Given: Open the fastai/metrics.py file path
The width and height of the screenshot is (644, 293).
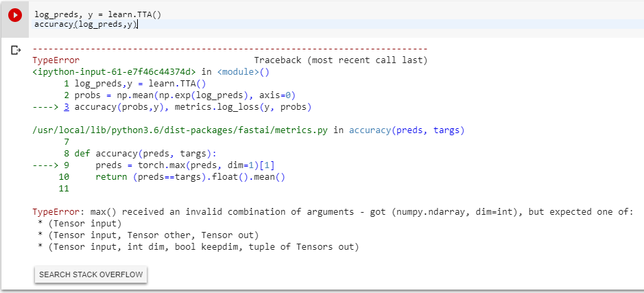Looking at the screenshot, I should [181, 130].
